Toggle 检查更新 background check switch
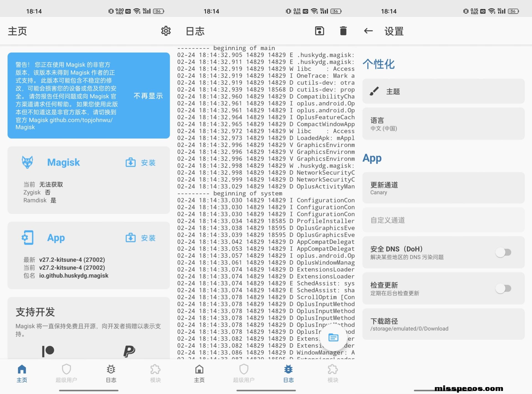The width and height of the screenshot is (532, 394). click(x=503, y=289)
